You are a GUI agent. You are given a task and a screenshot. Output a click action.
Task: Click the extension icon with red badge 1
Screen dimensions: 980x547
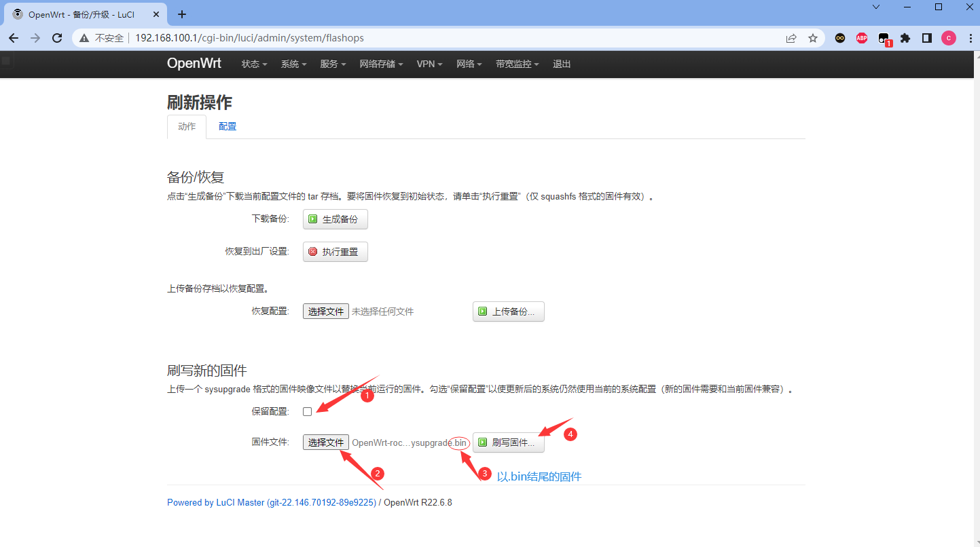884,39
